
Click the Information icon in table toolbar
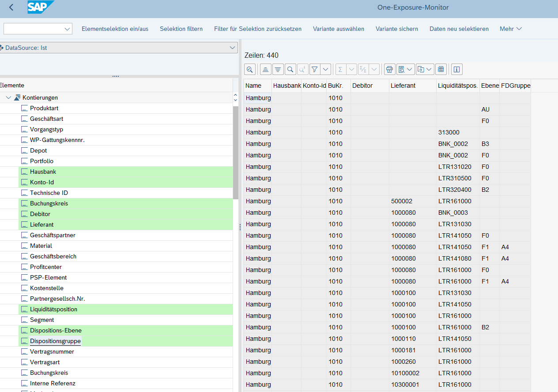pos(456,69)
